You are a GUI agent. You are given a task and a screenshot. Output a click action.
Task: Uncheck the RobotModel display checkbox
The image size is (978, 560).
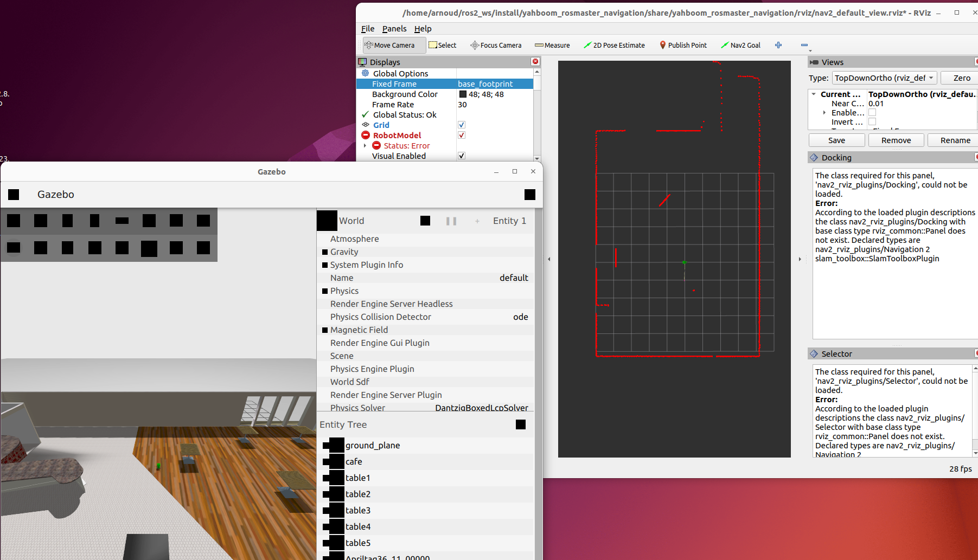pyautogui.click(x=462, y=136)
